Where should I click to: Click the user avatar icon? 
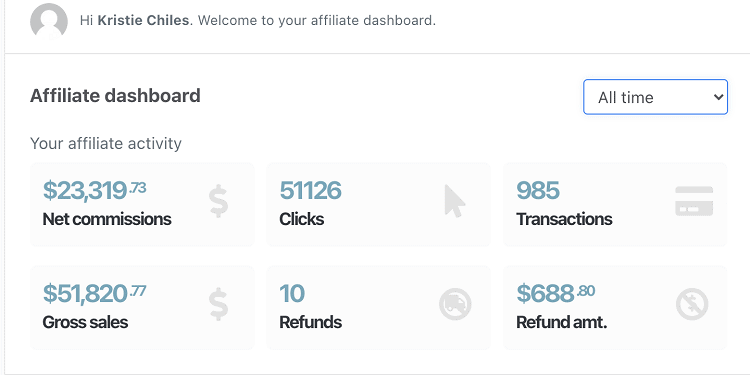(x=49, y=21)
